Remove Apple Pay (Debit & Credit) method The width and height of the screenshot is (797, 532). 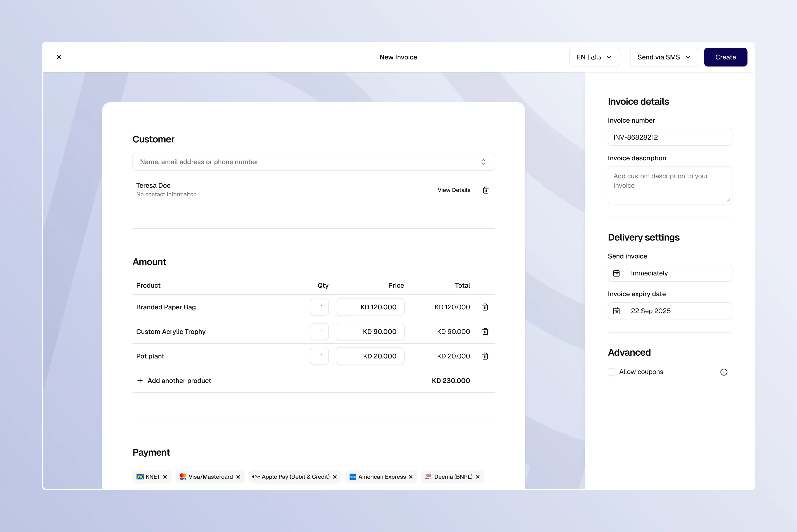[x=335, y=477]
